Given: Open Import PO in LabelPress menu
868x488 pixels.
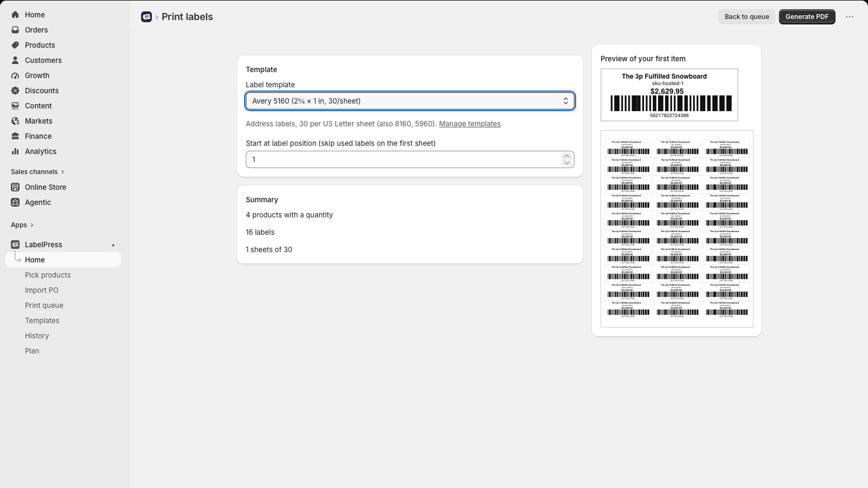Looking at the screenshot, I should 42,290.
